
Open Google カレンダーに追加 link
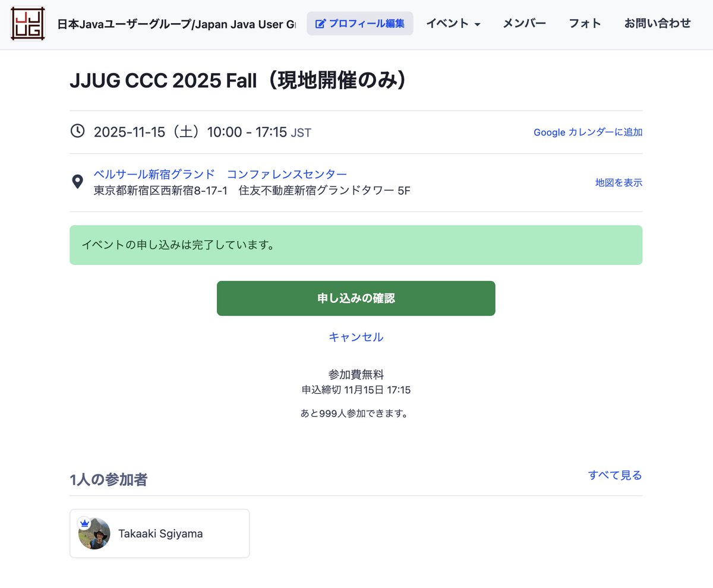(587, 133)
